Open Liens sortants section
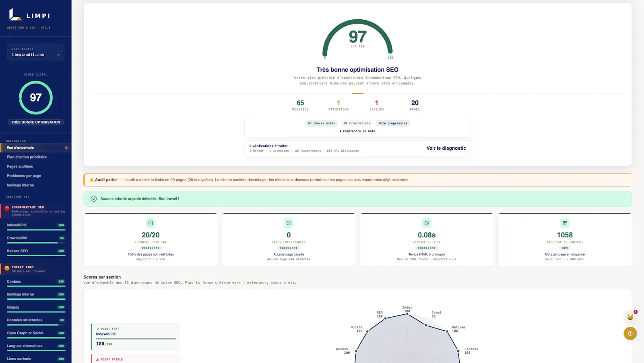Viewport: 644px width, 363px height. (35, 359)
